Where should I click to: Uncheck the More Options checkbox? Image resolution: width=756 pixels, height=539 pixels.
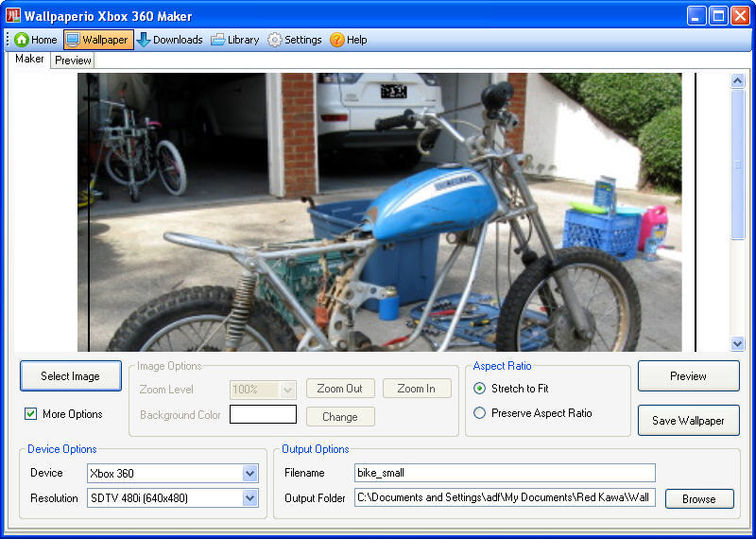[x=31, y=414]
